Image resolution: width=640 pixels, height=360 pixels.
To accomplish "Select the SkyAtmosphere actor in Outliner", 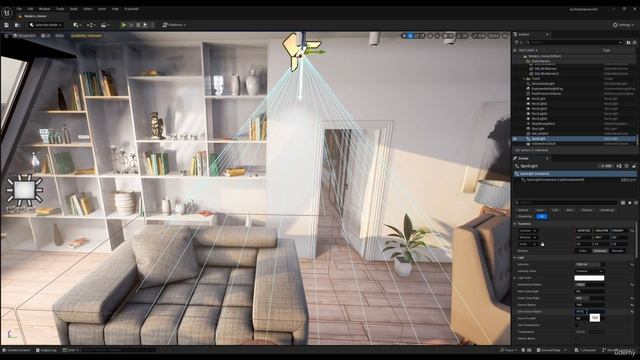I will 543,124.
